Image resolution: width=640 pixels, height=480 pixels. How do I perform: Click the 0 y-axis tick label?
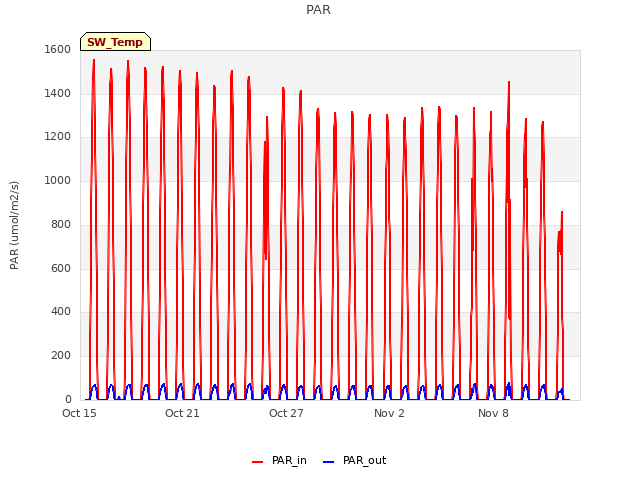tap(68, 399)
